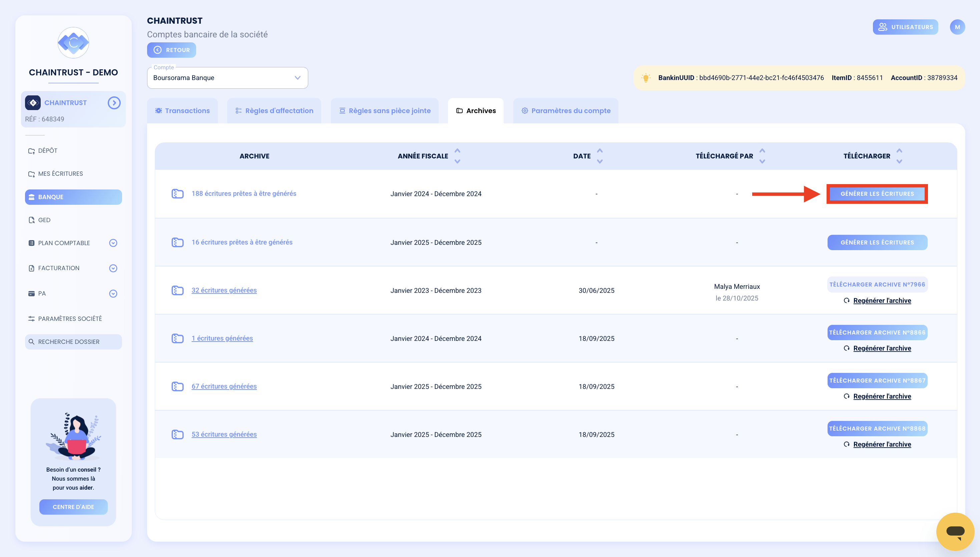Click the Retour button
Screen dimensions: 980x557
(x=171, y=50)
